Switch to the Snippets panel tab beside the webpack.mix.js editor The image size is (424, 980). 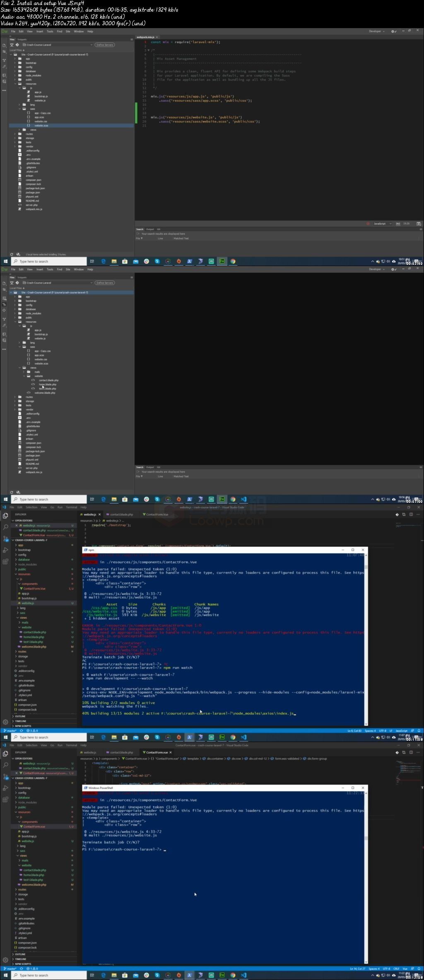22,40
